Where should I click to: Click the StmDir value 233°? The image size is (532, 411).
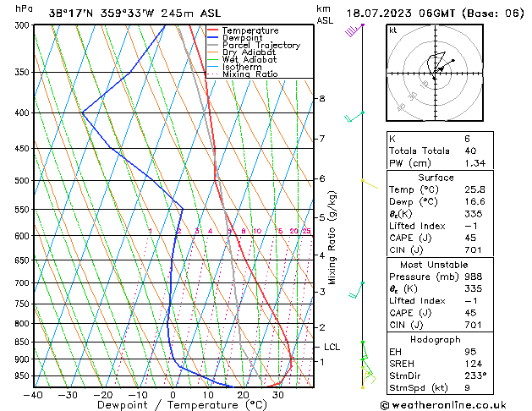[475, 375]
